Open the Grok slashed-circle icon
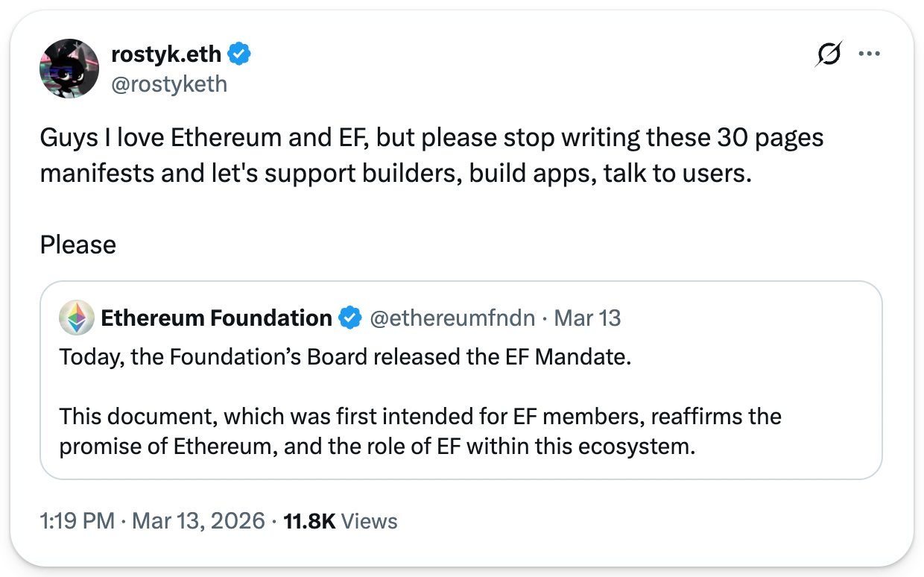Image resolution: width=924 pixels, height=577 pixels. 828,54
